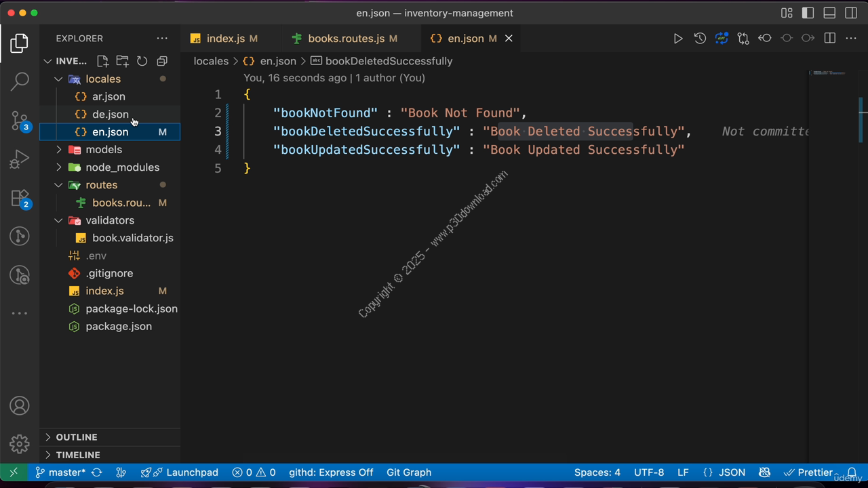Image resolution: width=868 pixels, height=488 pixels.
Task: Expand the OUTLINE section
Action: (76, 437)
